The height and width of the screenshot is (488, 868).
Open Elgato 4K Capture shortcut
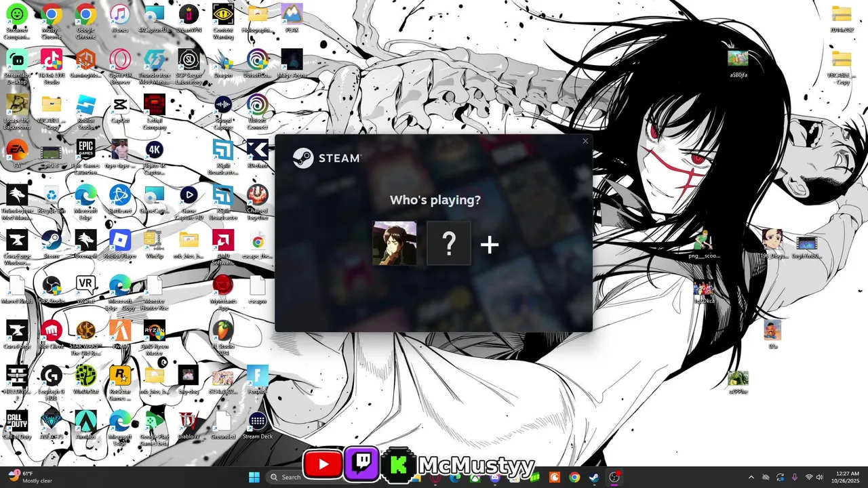click(155, 158)
